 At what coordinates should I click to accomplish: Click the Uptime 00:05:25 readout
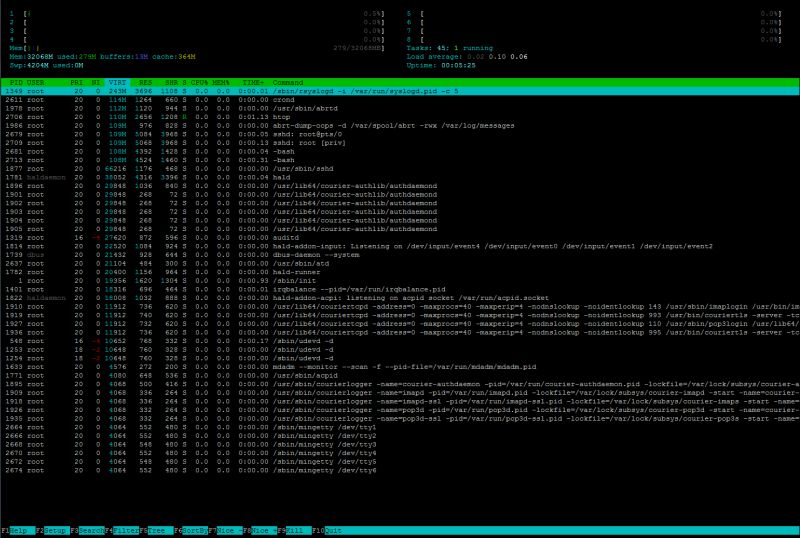(441, 65)
